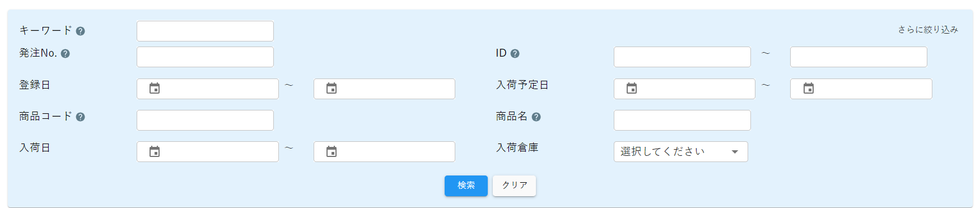Screen dimensions: 980x208
Task: Focus the キーワード text field
Action: click(x=205, y=31)
